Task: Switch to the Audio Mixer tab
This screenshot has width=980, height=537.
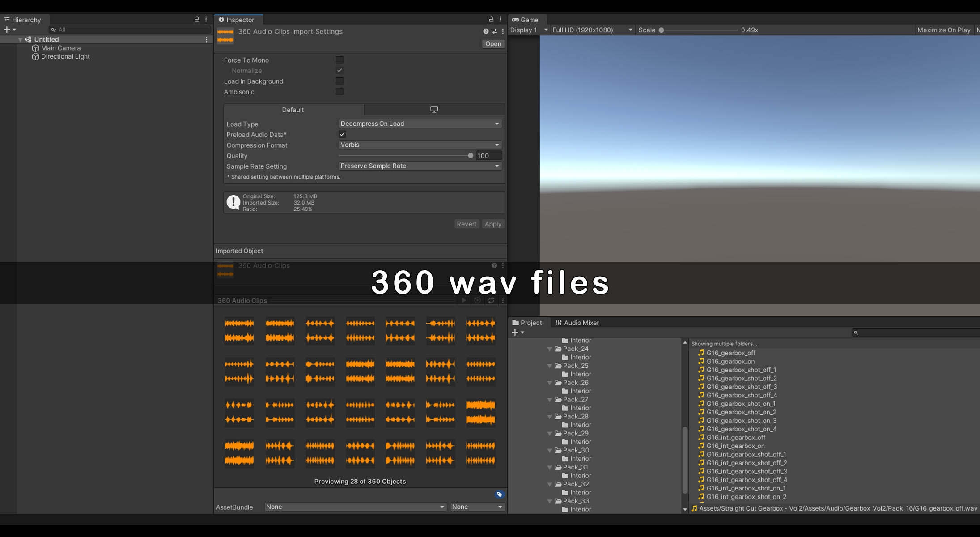Action: (577, 323)
